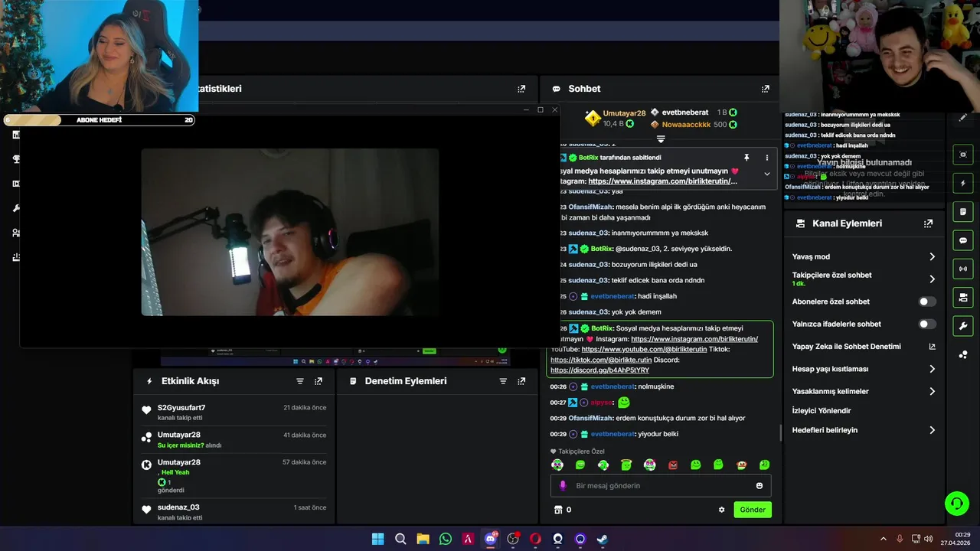Pick the angry red emote

point(673,465)
